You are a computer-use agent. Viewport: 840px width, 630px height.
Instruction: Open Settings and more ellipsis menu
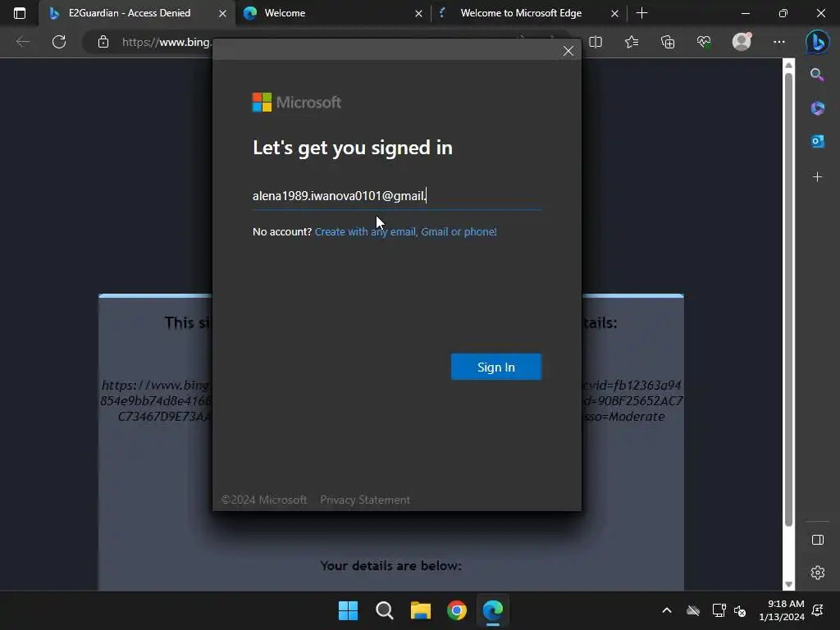click(x=779, y=42)
